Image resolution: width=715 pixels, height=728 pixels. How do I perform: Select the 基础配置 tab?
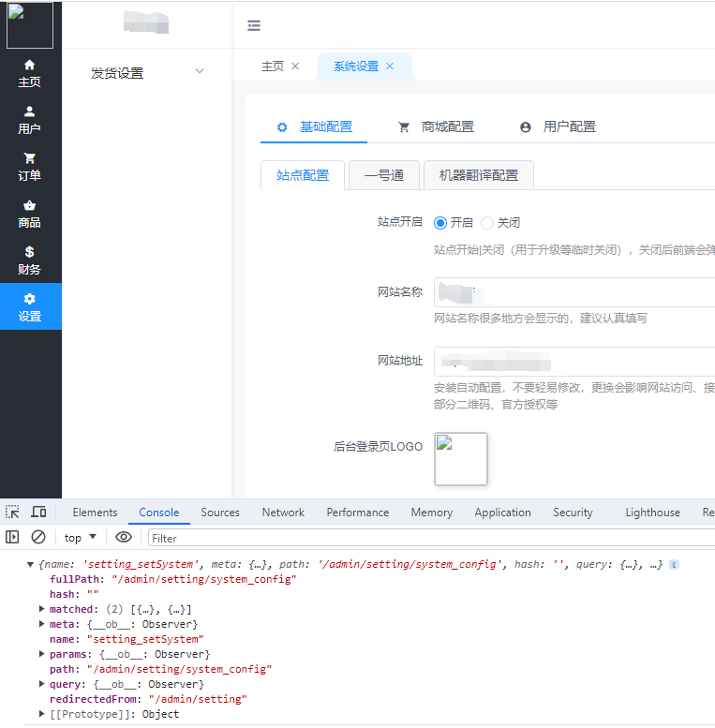click(314, 126)
